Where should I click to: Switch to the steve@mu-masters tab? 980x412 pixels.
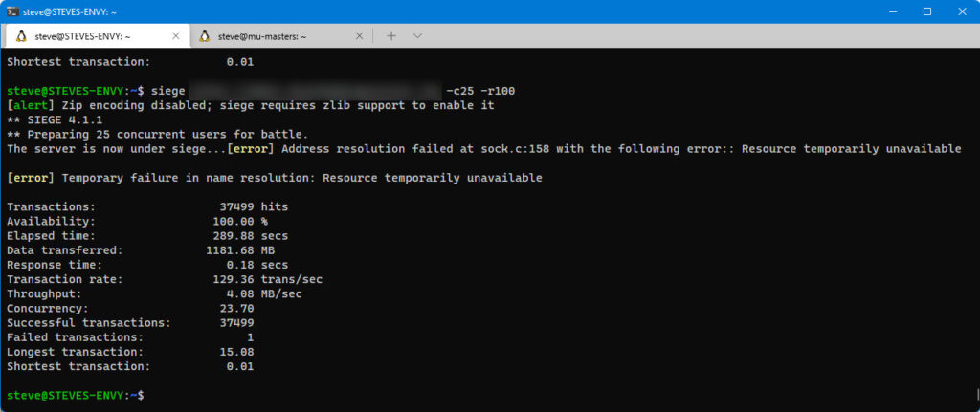coord(280,36)
